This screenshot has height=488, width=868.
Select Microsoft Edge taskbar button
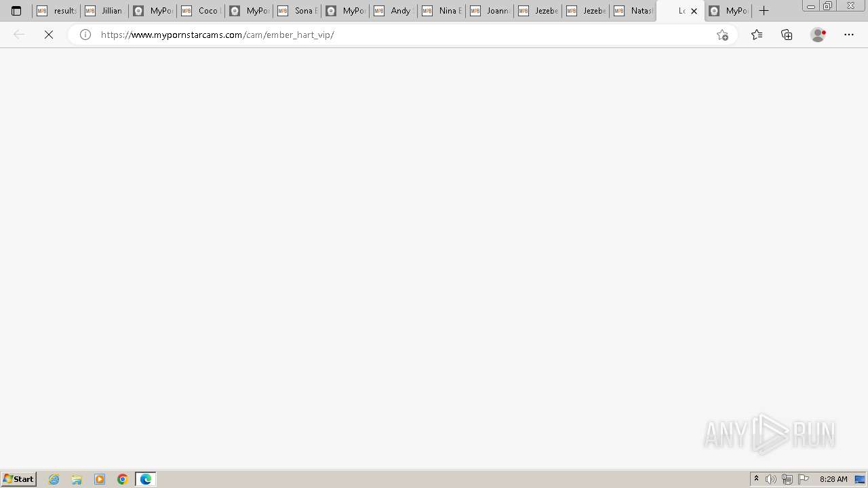click(146, 479)
